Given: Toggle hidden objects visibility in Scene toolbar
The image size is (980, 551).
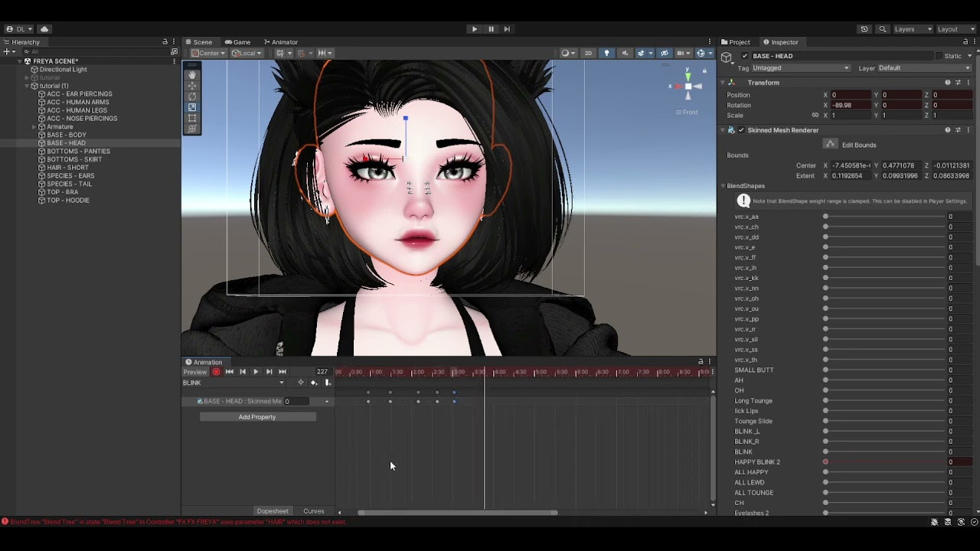Looking at the screenshot, I should click(x=664, y=53).
